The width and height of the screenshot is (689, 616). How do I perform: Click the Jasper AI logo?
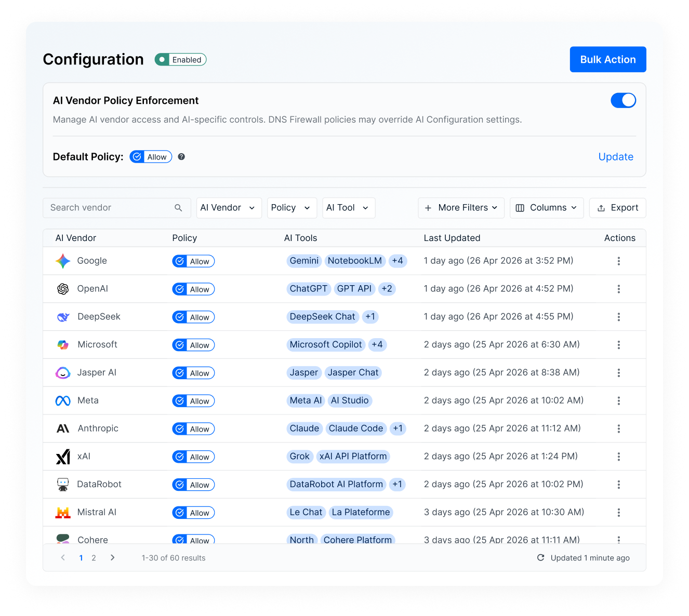(63, 373)
